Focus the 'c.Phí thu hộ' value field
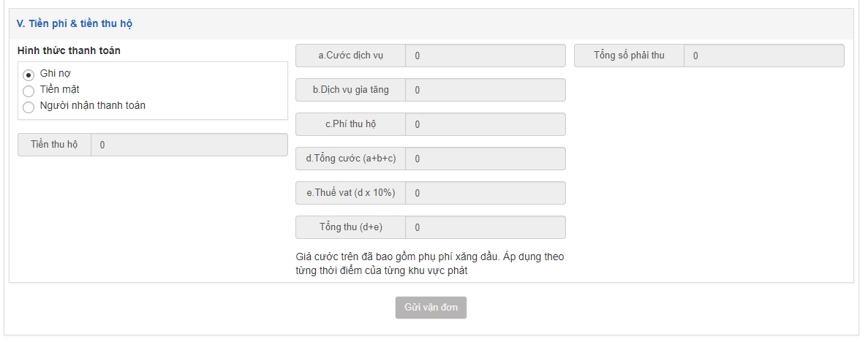The width and height of the screenshot is (868, 342). 485,124
